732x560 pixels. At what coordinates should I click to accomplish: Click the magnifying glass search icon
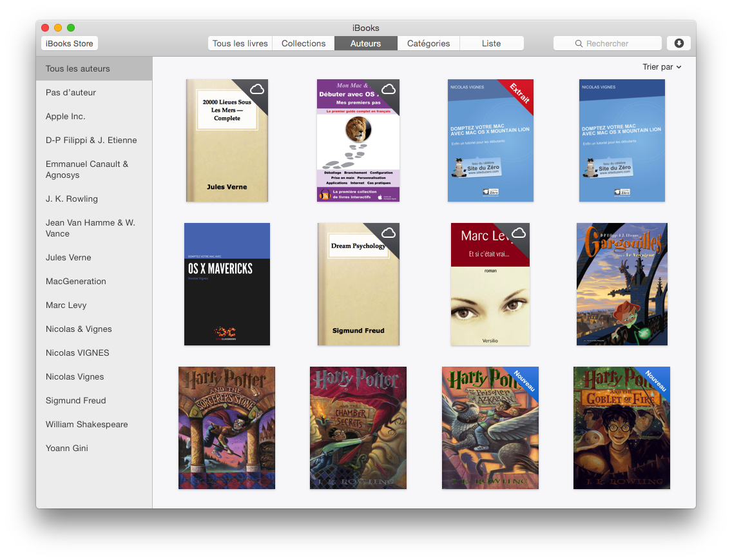coord(579,43)
